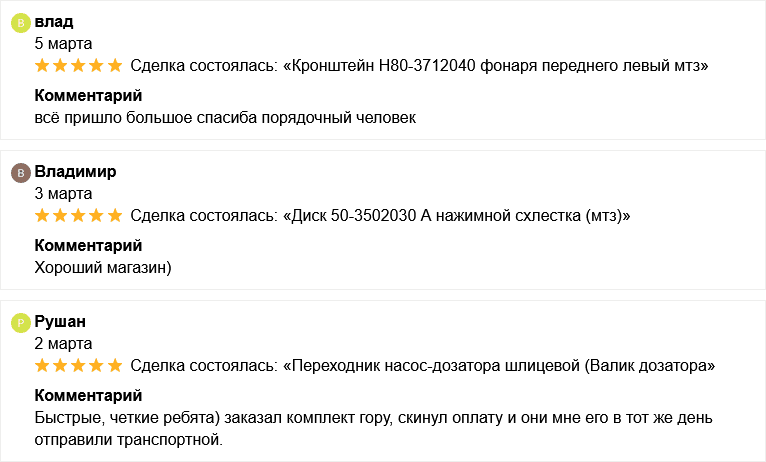
Task: Open the Переходник насос-дозатора deal listing
Action: coord(499,366)
